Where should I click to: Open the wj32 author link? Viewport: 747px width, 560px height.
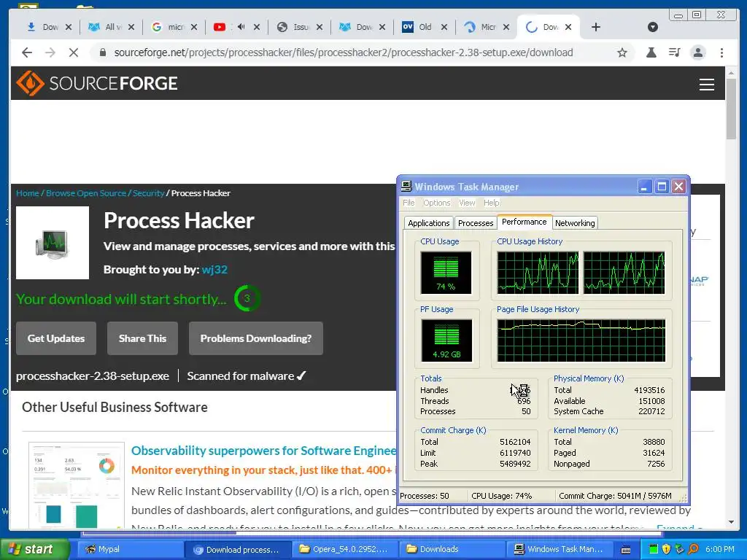[x=214, y=269]
